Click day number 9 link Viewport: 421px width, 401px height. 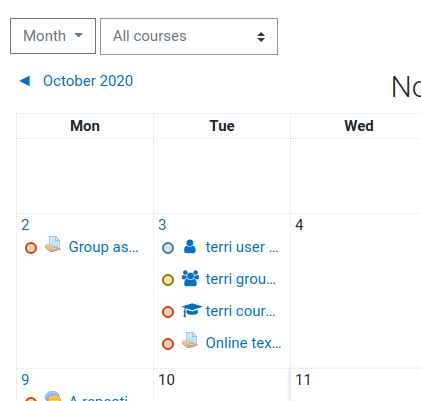[x=25, y=380]
